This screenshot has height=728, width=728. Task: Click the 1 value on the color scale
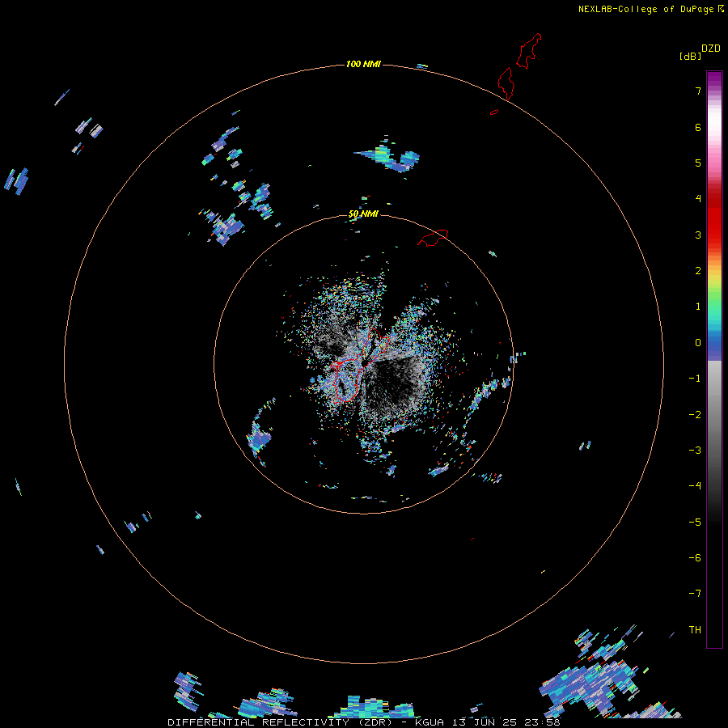698,307
